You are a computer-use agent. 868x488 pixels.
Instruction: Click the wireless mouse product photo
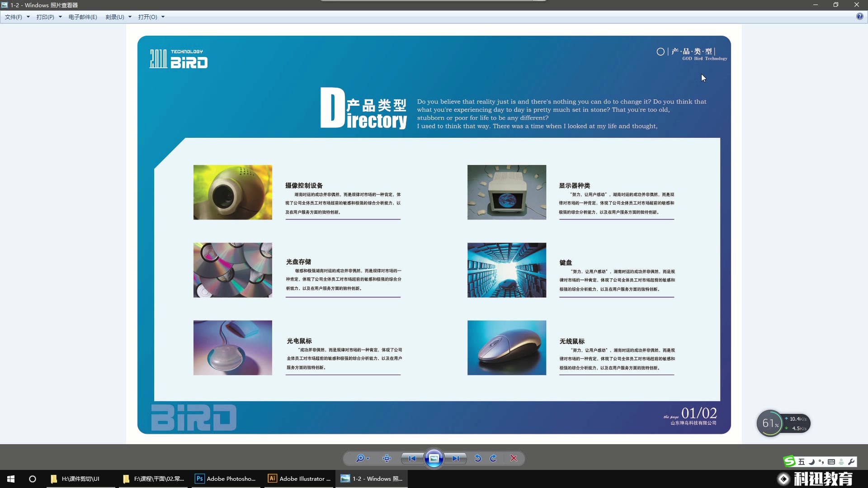pyautogui.click(x=507, y=348)
